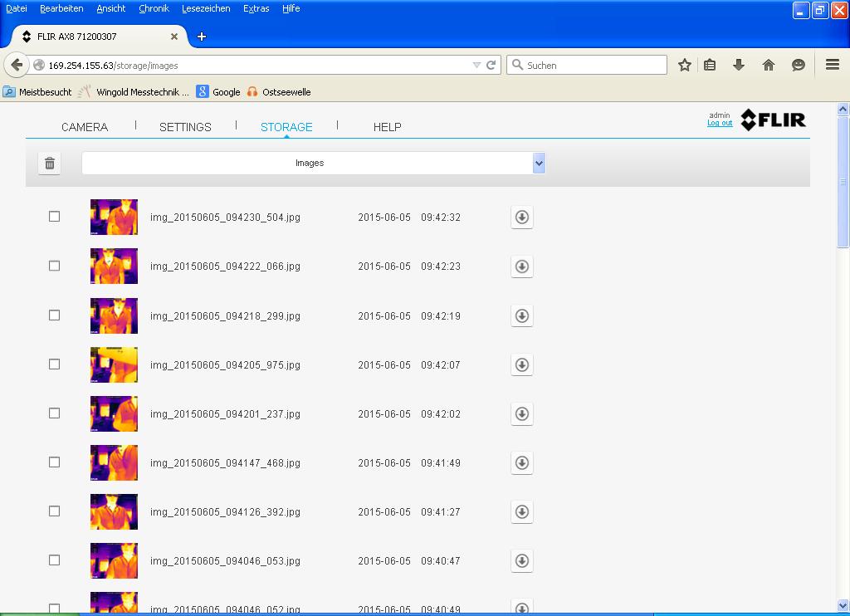Check the box for img_20150605_094201_237.jpg

pyautogui.click(x=54, y=413)
